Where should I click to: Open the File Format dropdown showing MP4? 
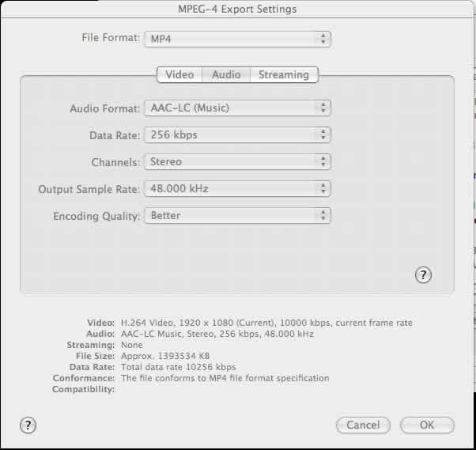click(236, 39)
